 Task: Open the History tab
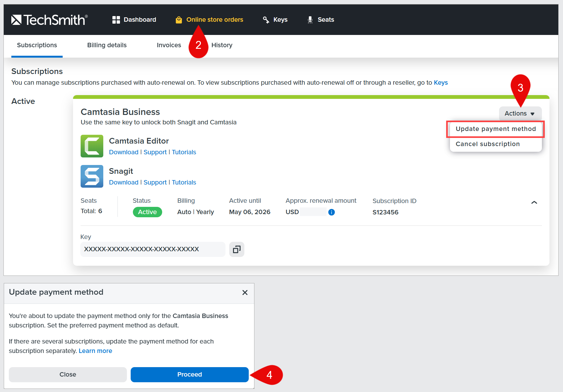point(222,45)
